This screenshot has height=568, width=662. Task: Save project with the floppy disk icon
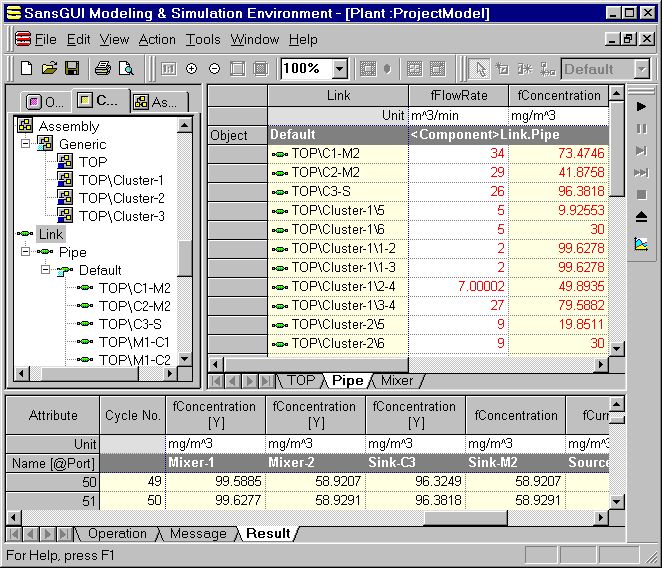(x=71, y=69)
